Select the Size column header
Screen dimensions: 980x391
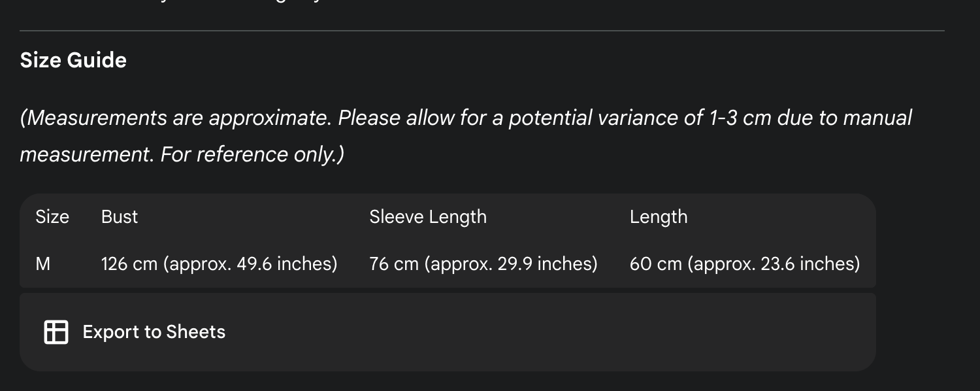52,217
